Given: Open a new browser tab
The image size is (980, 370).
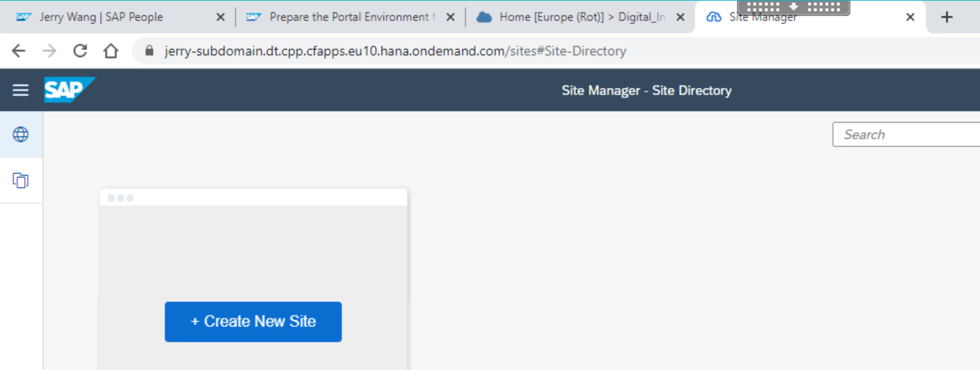Looking at the screenshot, I should pyautogui.click(x=947, y=17).
